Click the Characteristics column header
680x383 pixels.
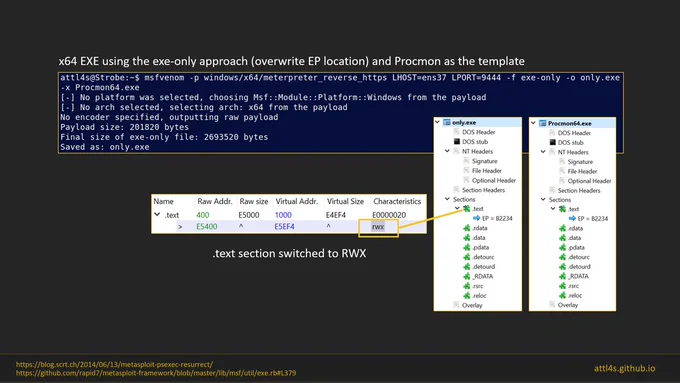click(397, 201)
